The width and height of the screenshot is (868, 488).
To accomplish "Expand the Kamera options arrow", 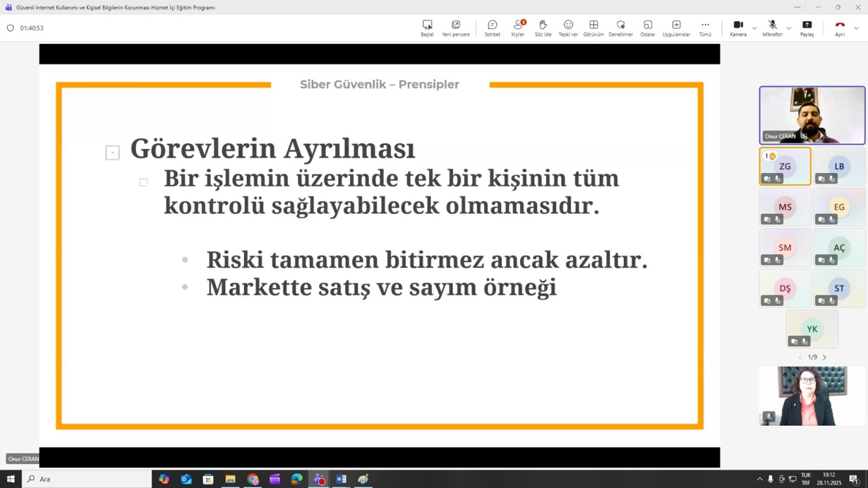I will pos(754,28).
